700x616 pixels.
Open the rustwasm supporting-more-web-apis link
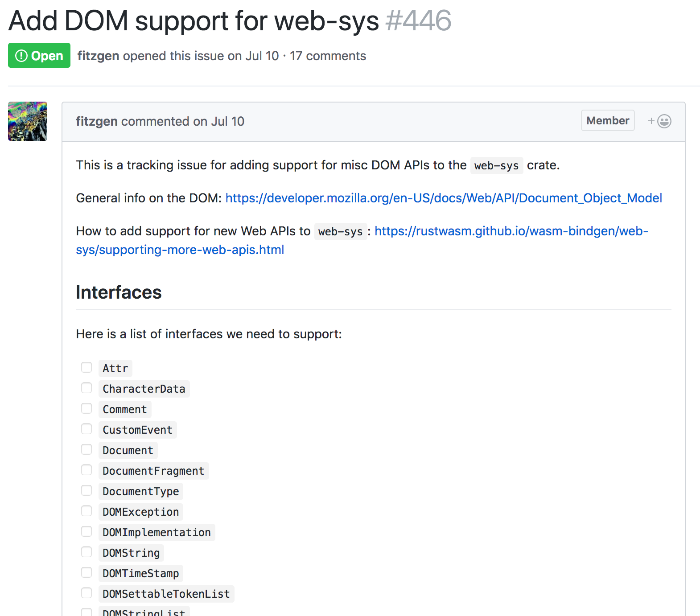click(x=511, y=231)
